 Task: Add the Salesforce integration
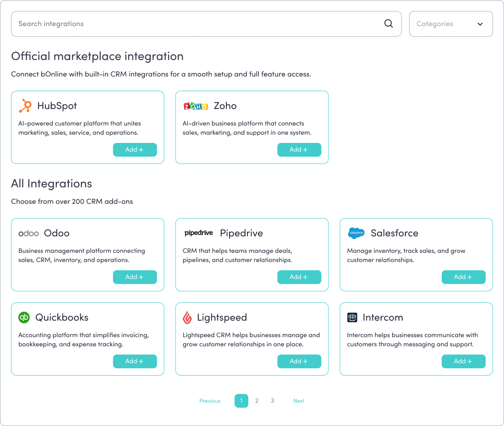pyautogui.click(x=463, y=277)
